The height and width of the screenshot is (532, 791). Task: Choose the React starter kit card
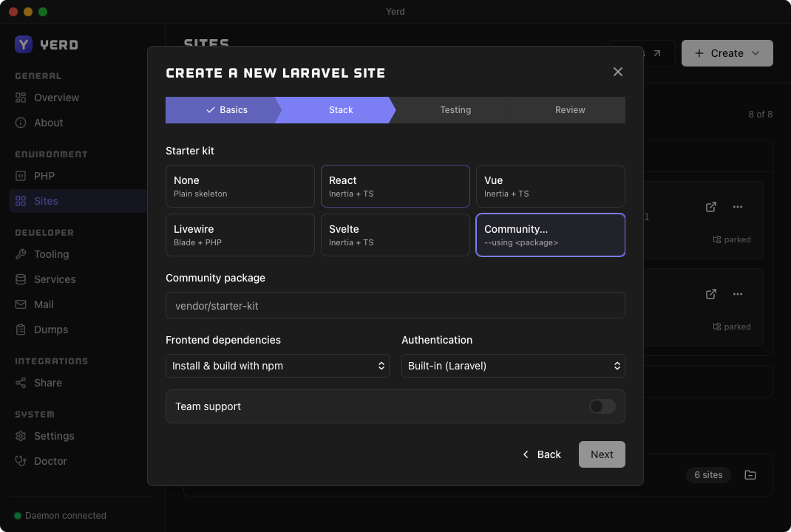395,186
